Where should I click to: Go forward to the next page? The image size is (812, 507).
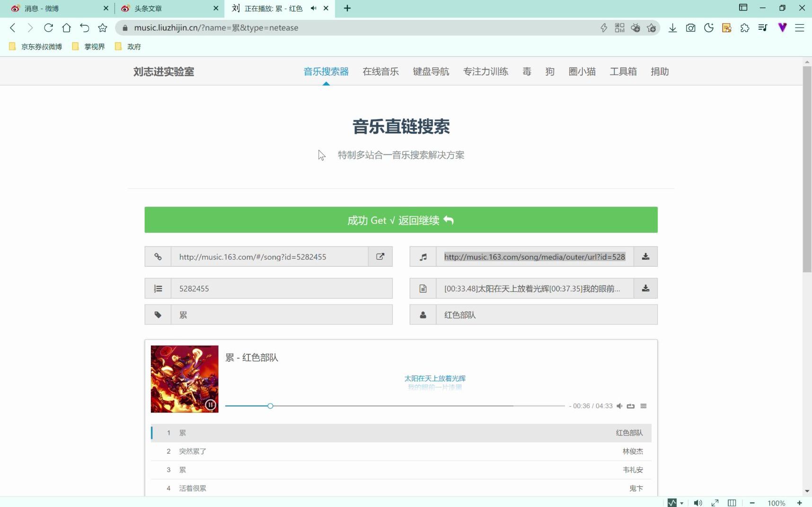pos(30,28)
